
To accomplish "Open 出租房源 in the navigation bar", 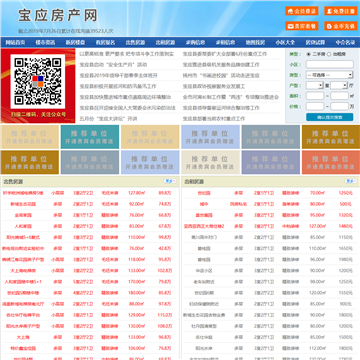I will coord(165,42).
